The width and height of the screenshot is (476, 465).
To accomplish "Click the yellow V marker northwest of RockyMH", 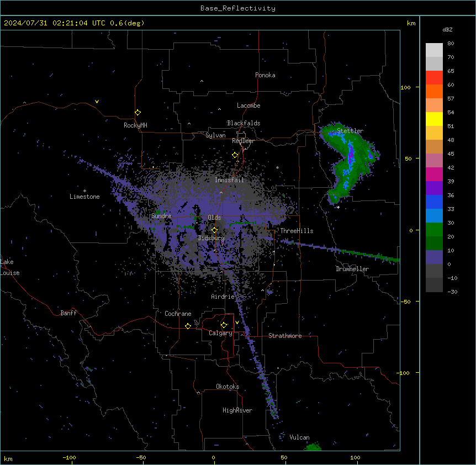I will pos(97,102).
